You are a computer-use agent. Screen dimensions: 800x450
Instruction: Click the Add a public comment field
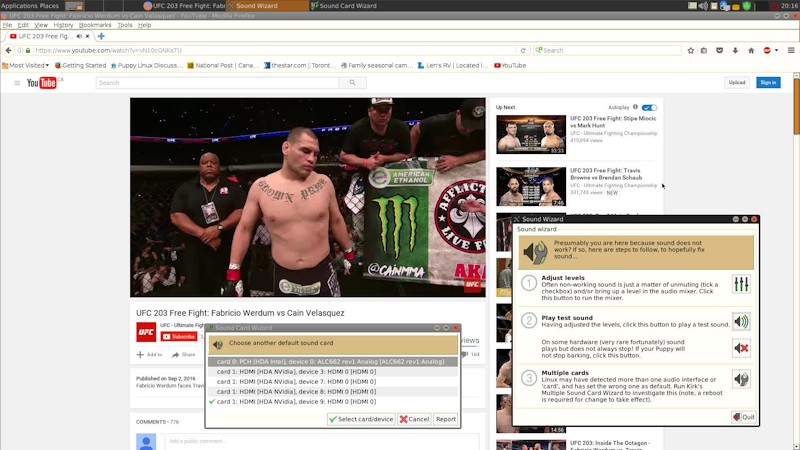[321, 441]
